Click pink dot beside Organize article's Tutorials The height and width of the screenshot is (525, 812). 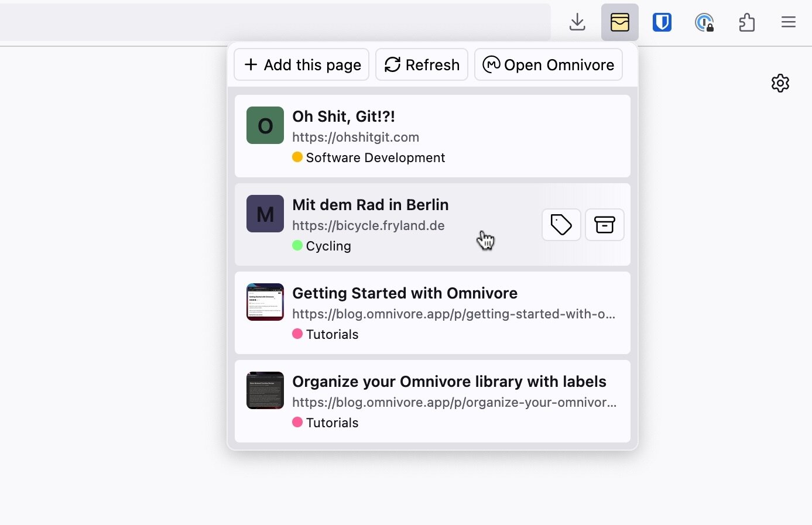pos(297,422)
